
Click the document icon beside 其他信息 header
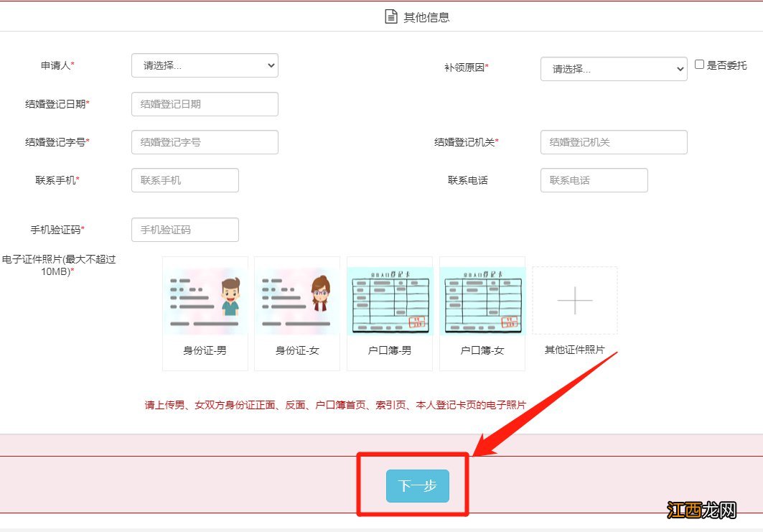point(390,16)
